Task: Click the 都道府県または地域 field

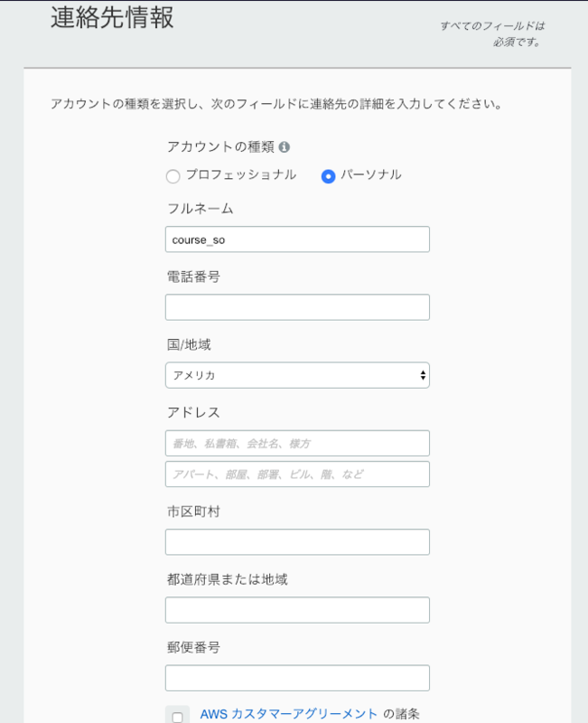Action: point(296,609)
